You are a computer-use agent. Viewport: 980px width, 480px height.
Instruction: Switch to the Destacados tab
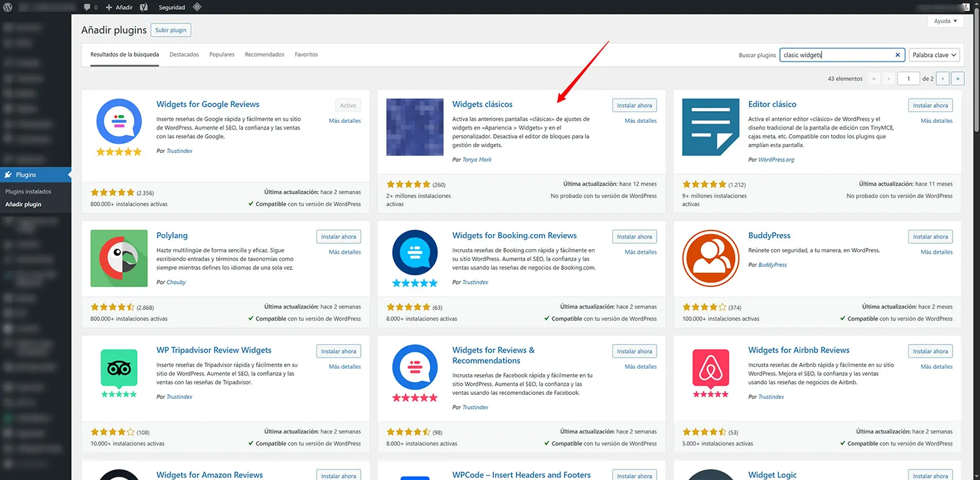184,54
